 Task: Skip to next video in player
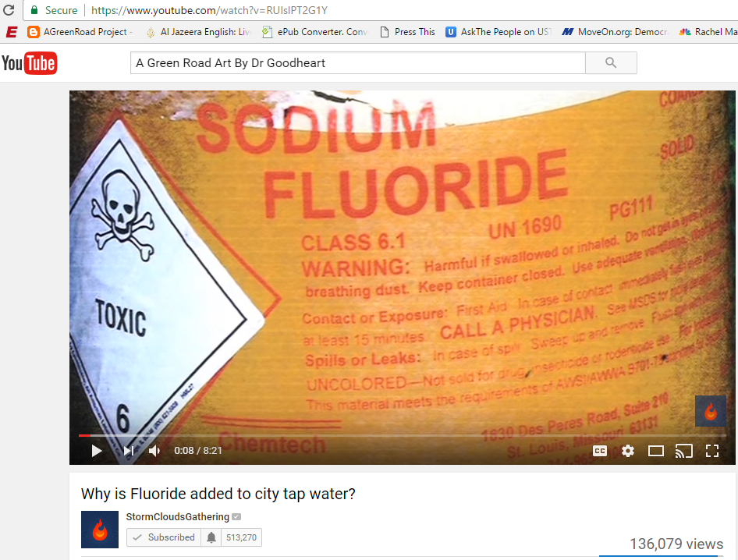tap(129, 451)
